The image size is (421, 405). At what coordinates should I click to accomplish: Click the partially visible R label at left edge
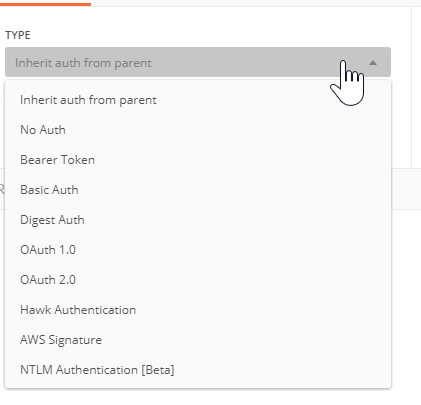pyautogui.click(x=2, y=190)
